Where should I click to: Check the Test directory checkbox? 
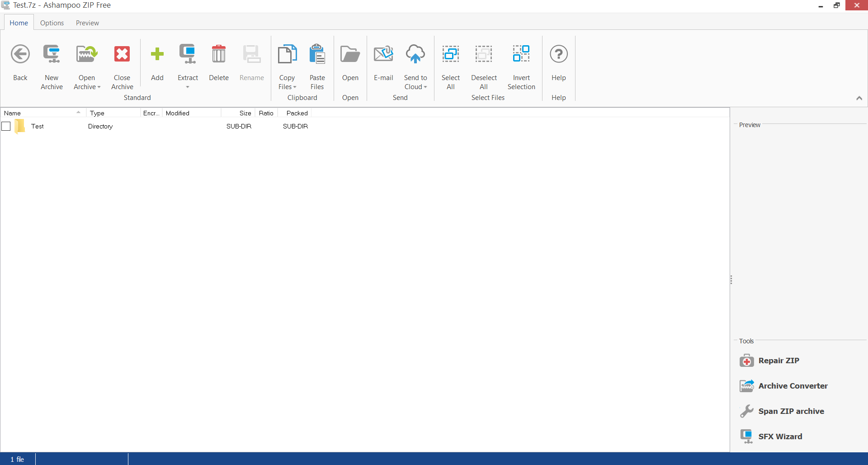[6, 126]
